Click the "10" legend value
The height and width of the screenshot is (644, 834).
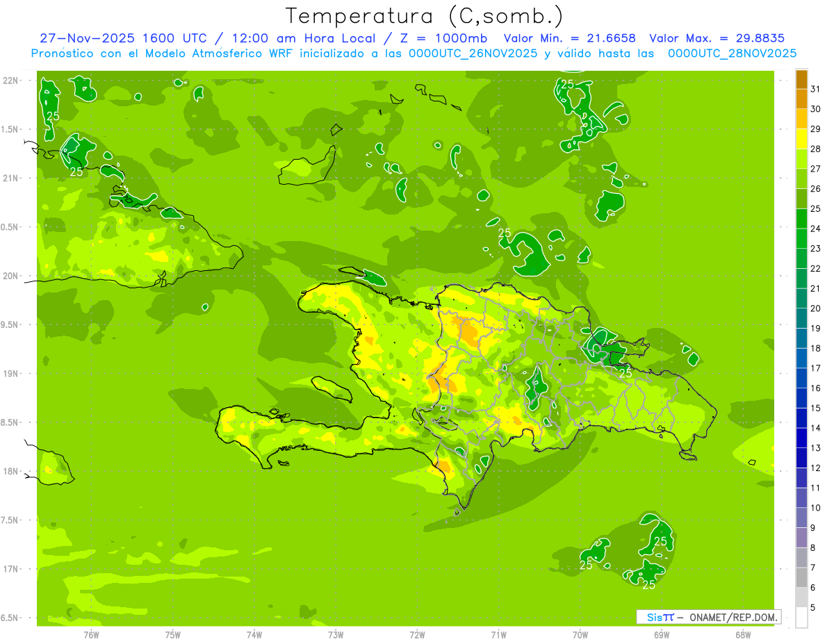(x=816, y=508)
